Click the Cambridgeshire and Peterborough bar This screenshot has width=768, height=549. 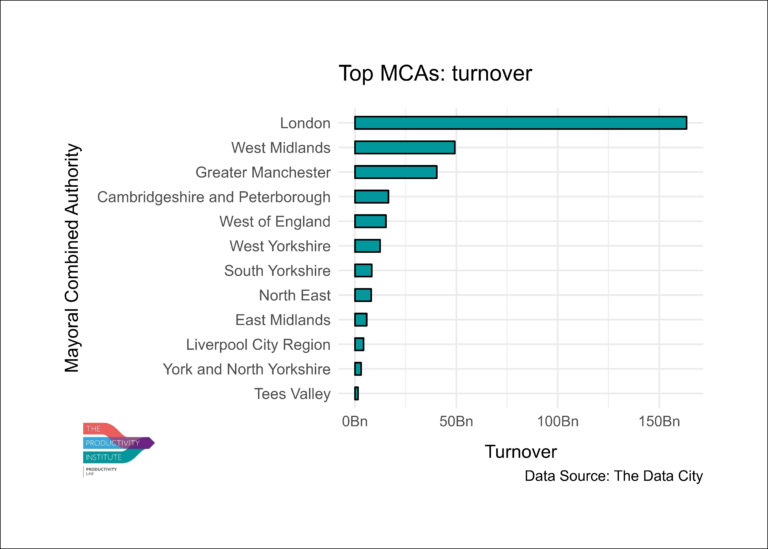(x=371, y=197)
